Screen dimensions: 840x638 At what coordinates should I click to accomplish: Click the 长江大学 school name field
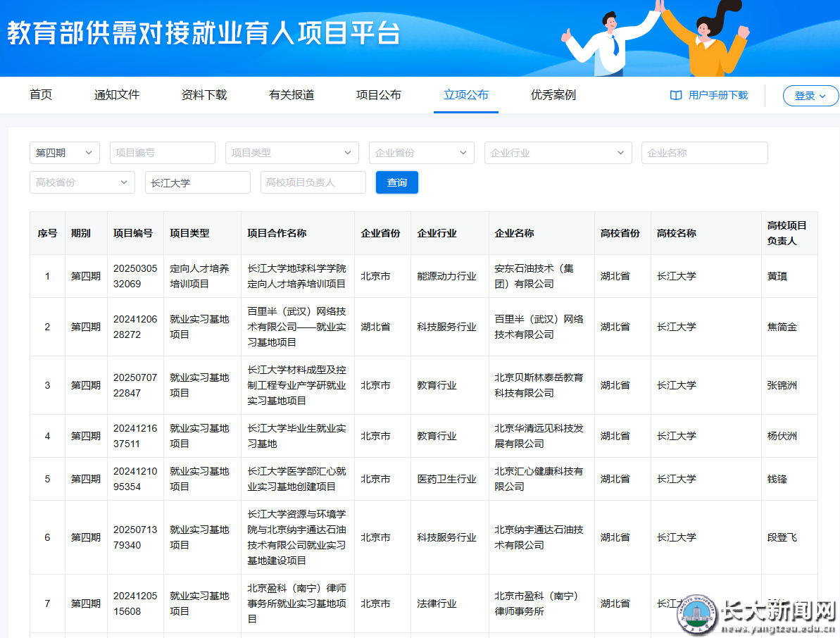coord(197,182)
